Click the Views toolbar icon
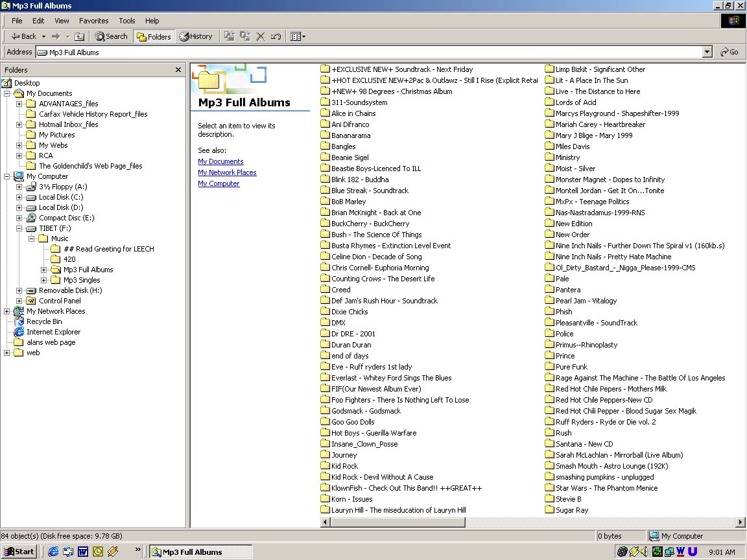747x560 pixels. pos(296,36)
